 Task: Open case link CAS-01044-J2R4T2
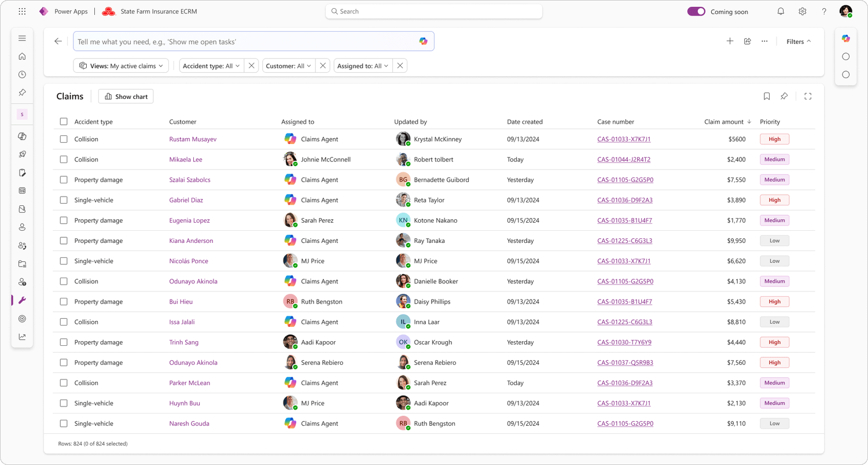[x=624, y=159]
